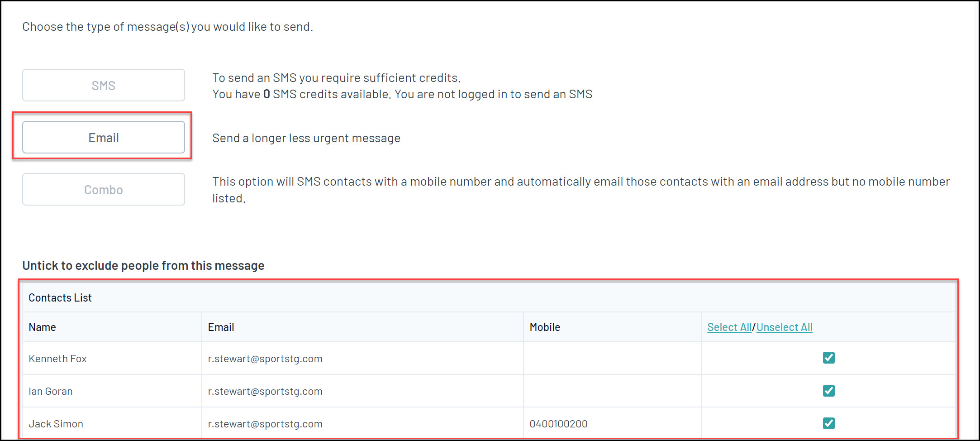Click the name Jack Simon
The height and width of the screenshot is (441, 980).
click(56, 424)
